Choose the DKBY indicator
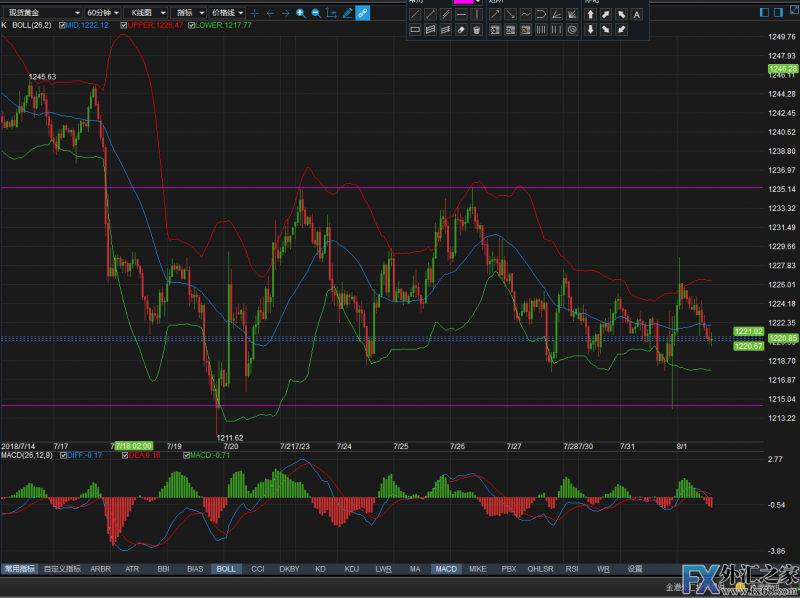Screen dimensions: 800x598 pos(289,568)
